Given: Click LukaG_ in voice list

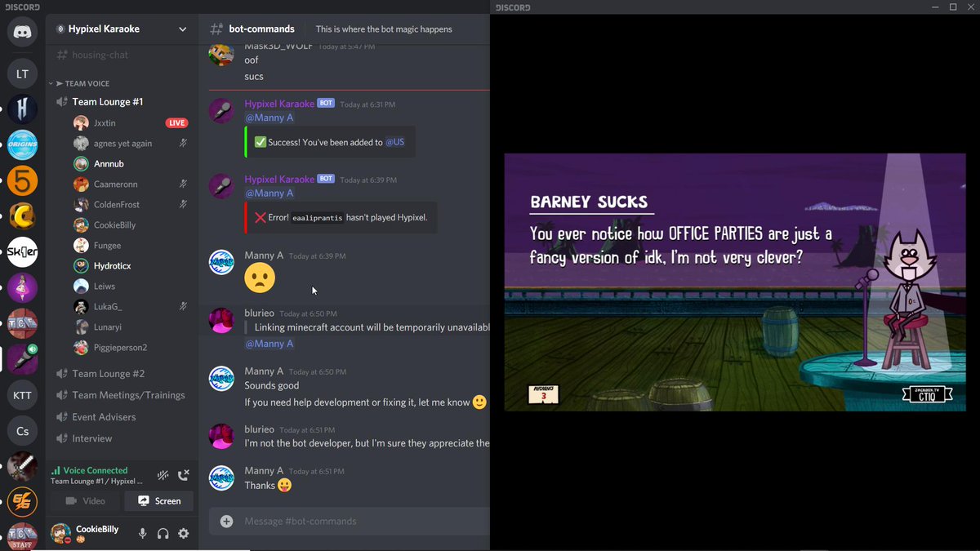Looking at the screenshot, I should coord(131,307).
